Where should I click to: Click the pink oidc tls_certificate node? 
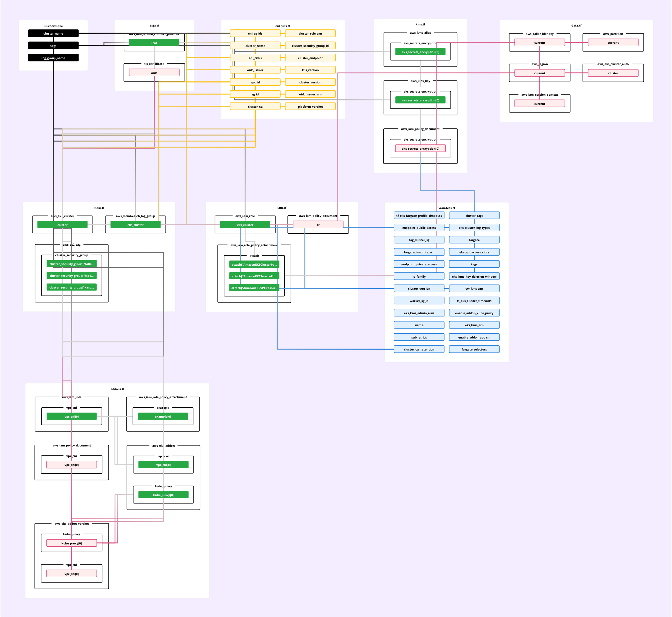[x=154, y=73]
